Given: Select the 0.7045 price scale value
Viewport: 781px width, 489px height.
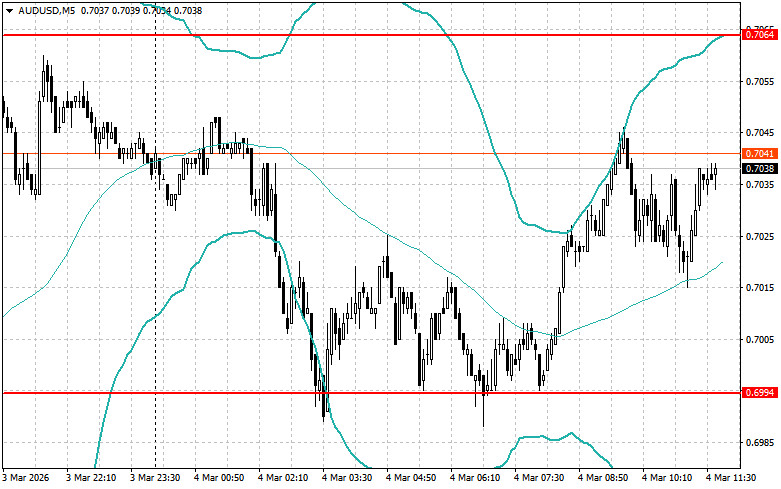Looking at the screenshot, I should 760,132.
